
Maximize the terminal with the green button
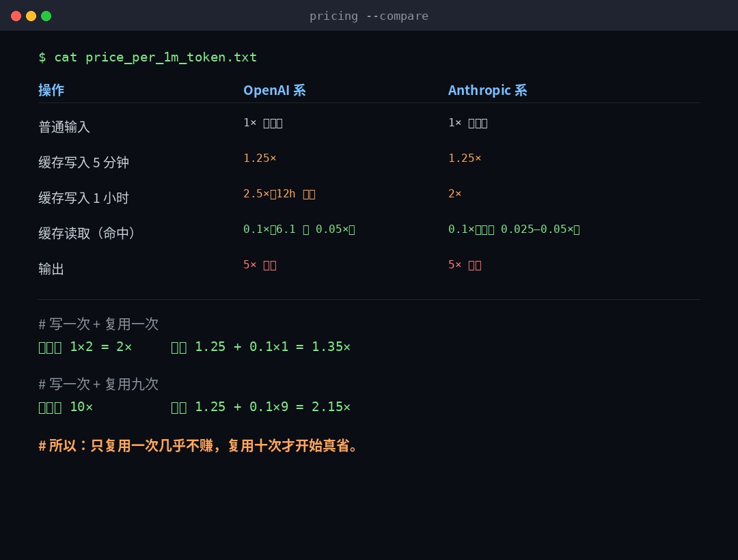[x=46, y=16]
